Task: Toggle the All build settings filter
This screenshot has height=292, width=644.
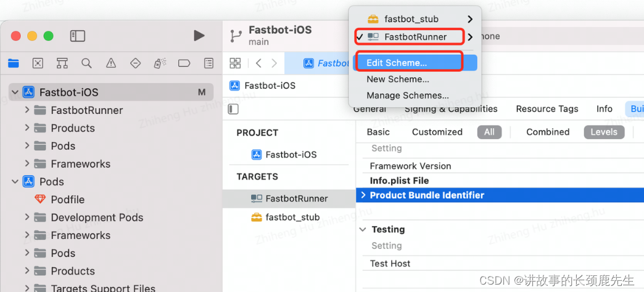Action: click(x=489, y=132)
